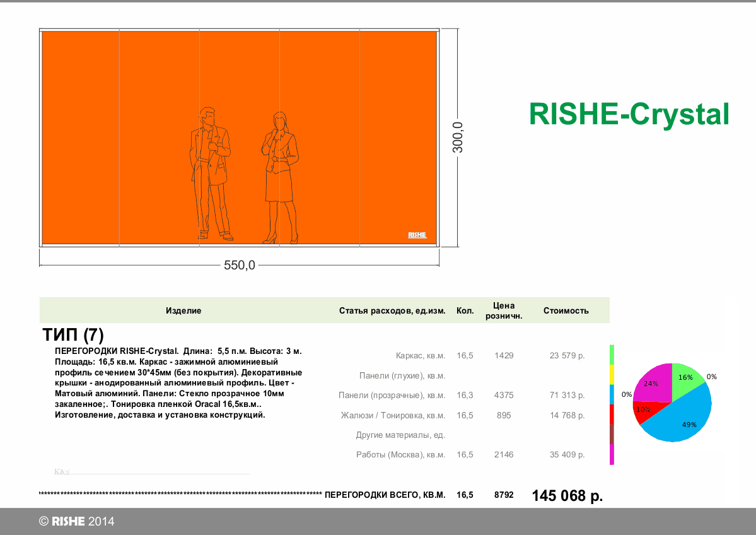The height and width of the screenshot is (535, 756).
Task: Click the RISHE logo in the gray footer
Action: pyautogui.click(x=68, y=521)
